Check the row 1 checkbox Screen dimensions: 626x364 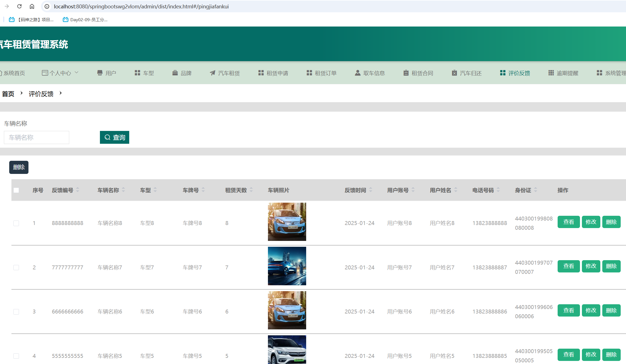click(x=16, y=223)
